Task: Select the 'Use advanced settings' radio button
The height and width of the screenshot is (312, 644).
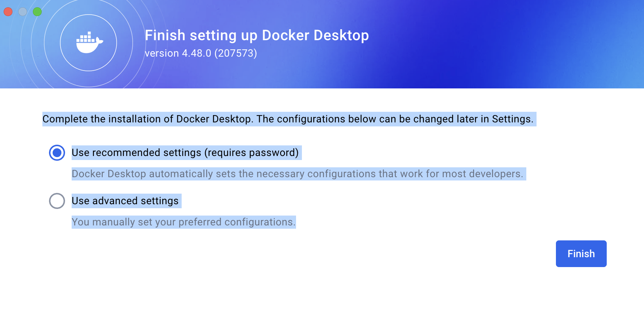Action: tap(57, 201)
